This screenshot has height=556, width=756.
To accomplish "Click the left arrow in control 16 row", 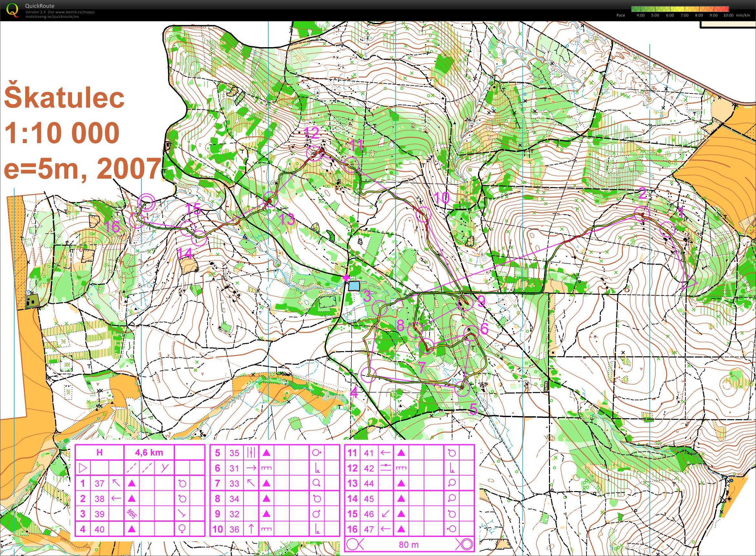I will pos(385,530).
